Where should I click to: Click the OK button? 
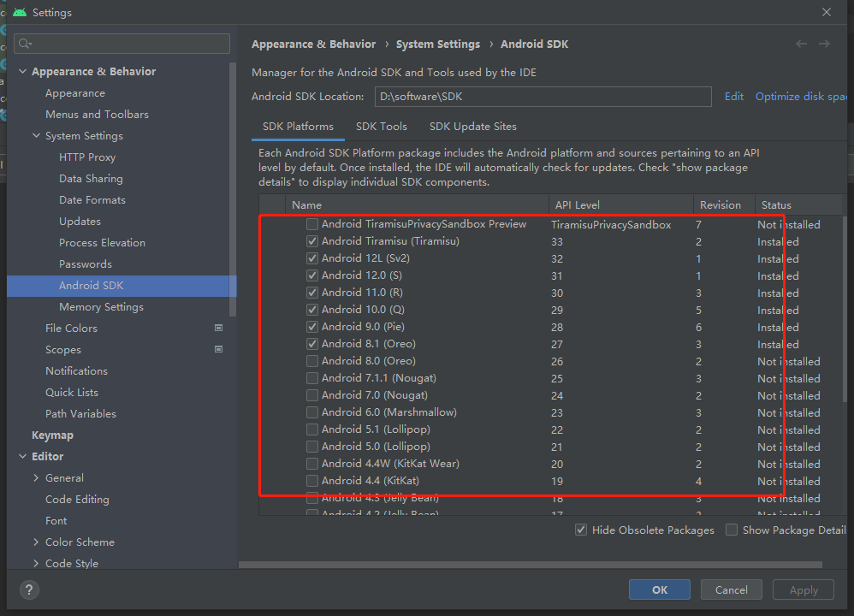(x=659, y=589)
